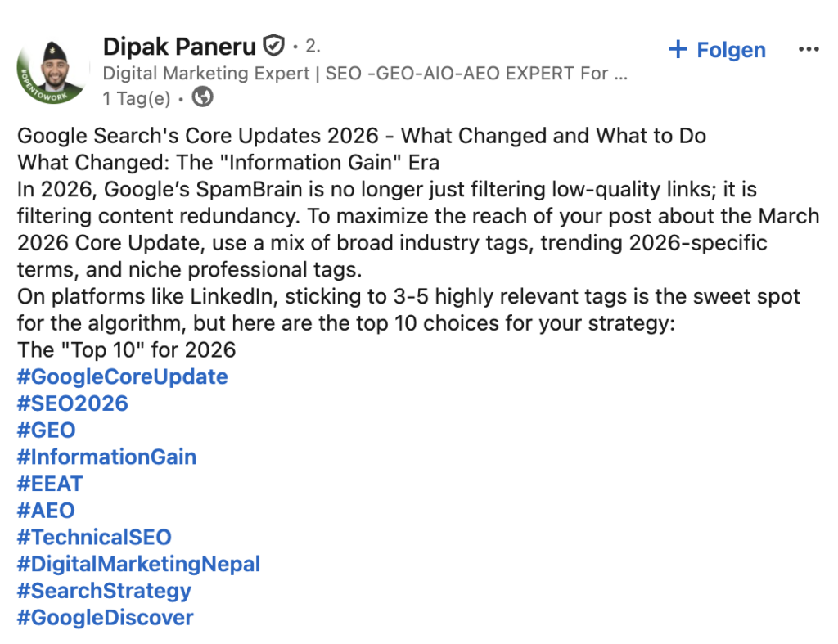Open the #TechnicalSEO hashtag
The width and height of the screenshot is (838, 644).
click(95, 538)
